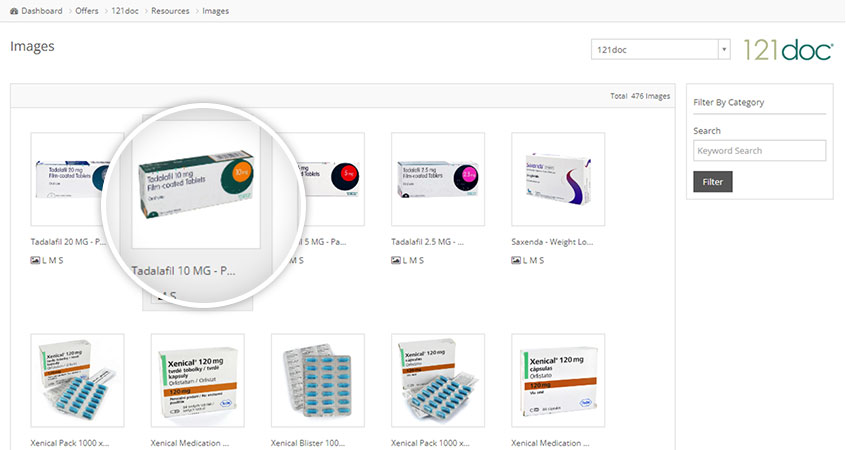The image size is (846, 450).
Task: Select the Images breadcrumb item
Action: [x=215, y=11]
